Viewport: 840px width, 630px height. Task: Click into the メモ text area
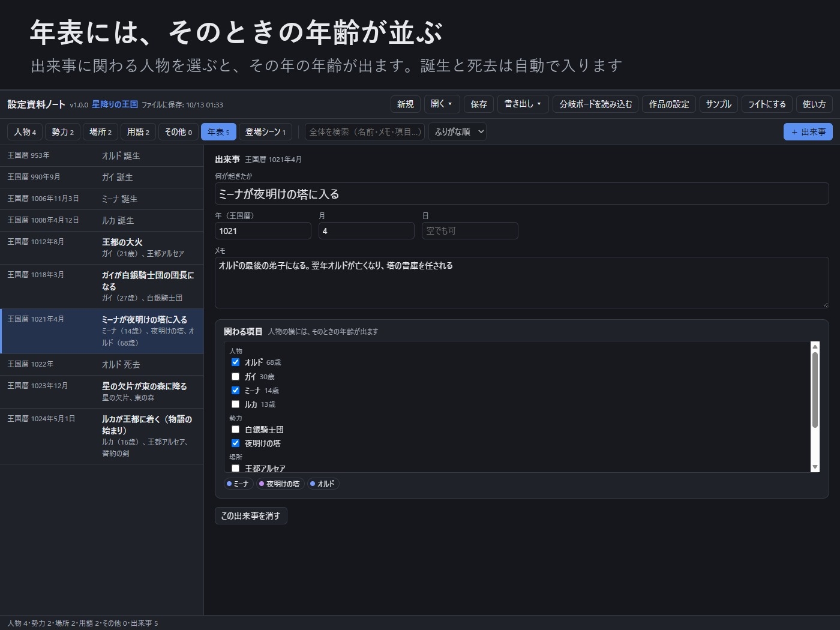(x=521, y=283)
